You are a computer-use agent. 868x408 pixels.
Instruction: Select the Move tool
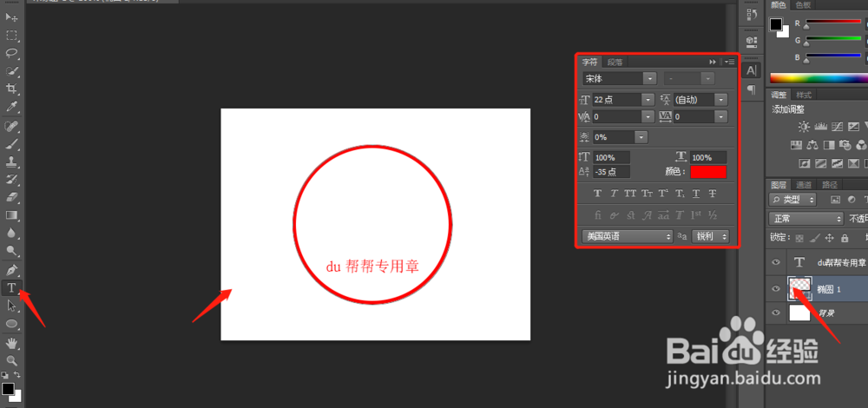11,17
